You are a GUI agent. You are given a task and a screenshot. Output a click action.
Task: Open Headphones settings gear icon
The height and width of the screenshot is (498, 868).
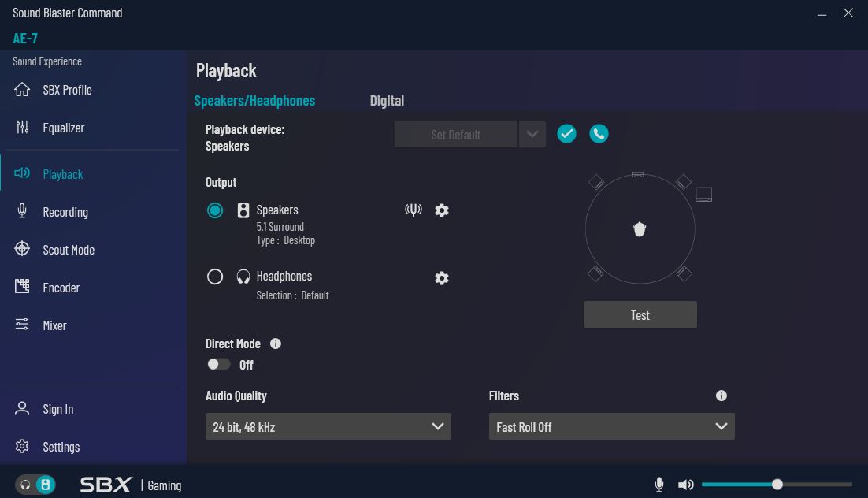(442, 278)
